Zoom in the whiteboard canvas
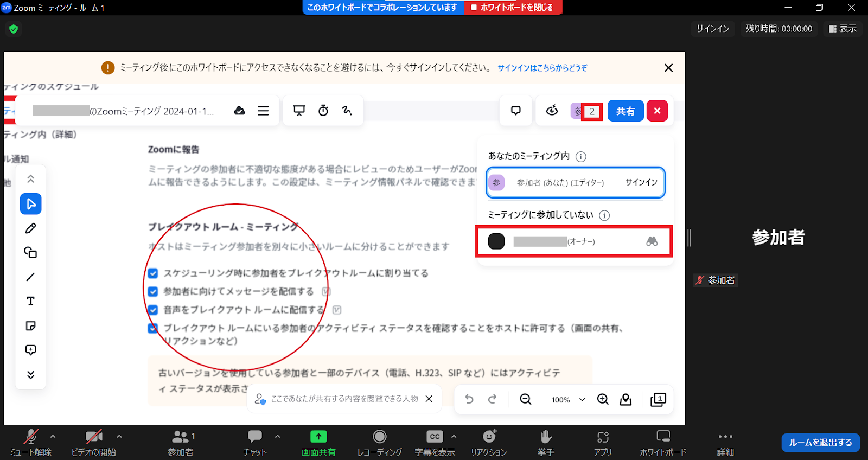Image resolution: width=868 pixels, height=460 pixels. tap(603, 399)
